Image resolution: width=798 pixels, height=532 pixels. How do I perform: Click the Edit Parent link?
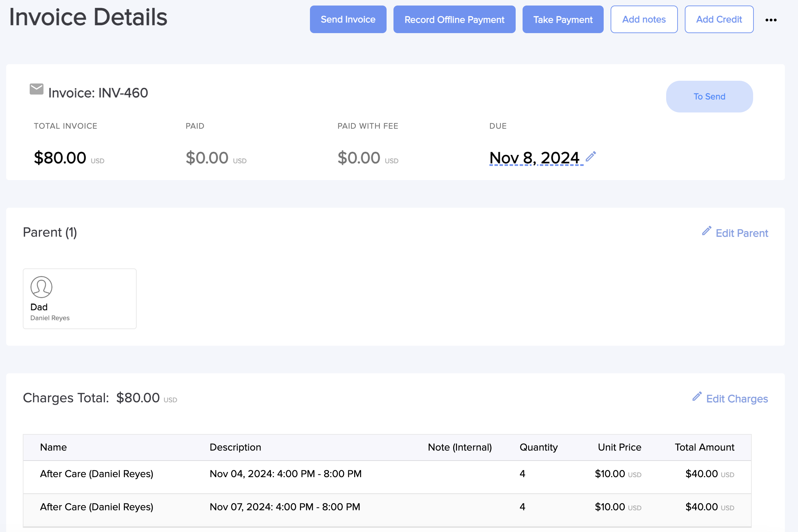[x=741, y=233]
